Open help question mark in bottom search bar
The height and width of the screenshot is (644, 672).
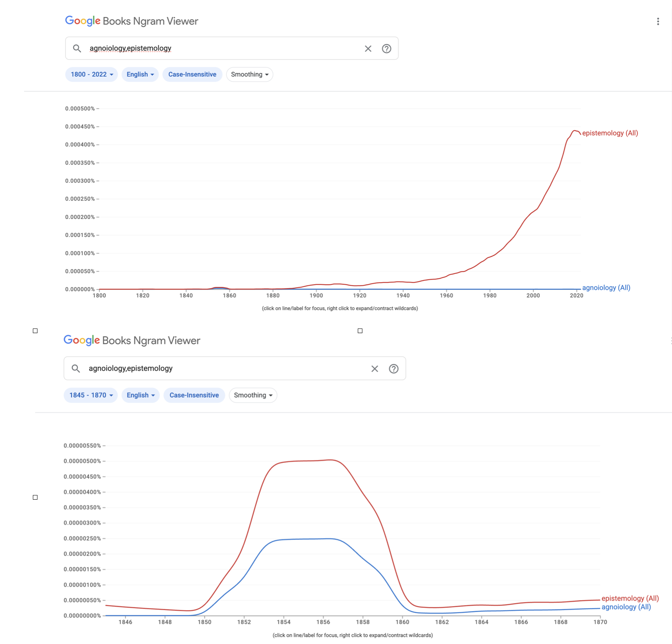point(393,369)
